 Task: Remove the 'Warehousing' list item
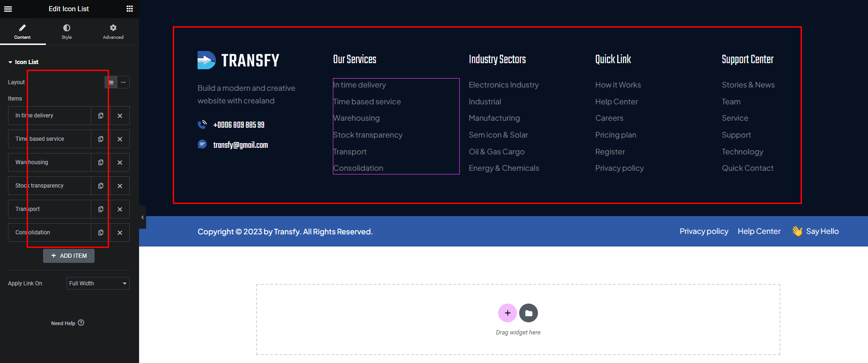[x=120, y=162]
